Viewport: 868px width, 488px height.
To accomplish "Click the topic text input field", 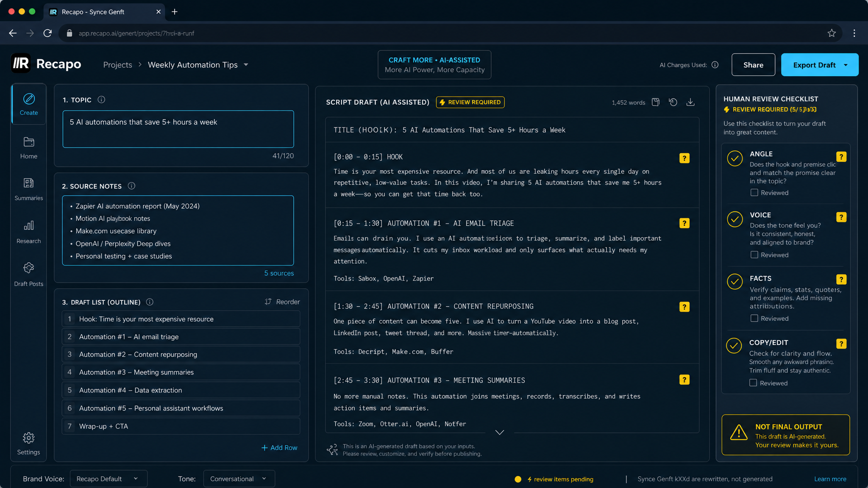I will pyautogui.click(x=178, y=129).
